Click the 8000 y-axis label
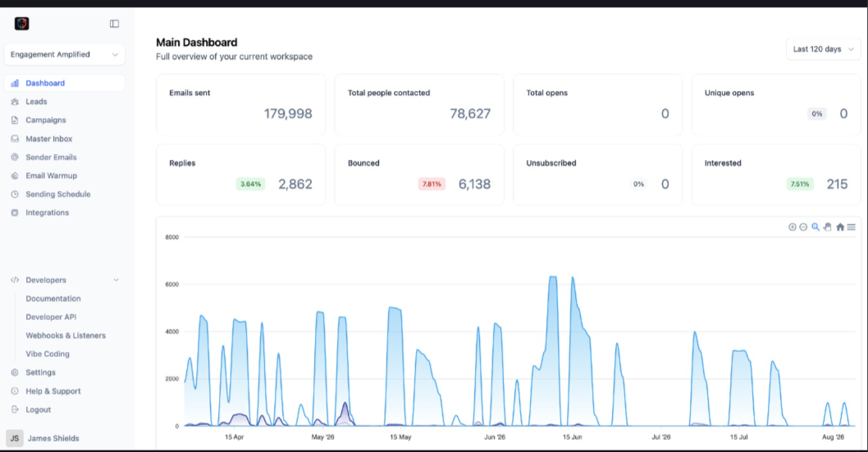 pyautogui.click(x=172, y=237)
